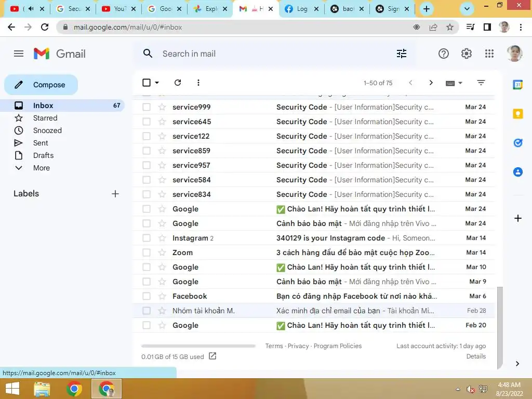
Task: Click the address bar URL
Action: point(128,27)
